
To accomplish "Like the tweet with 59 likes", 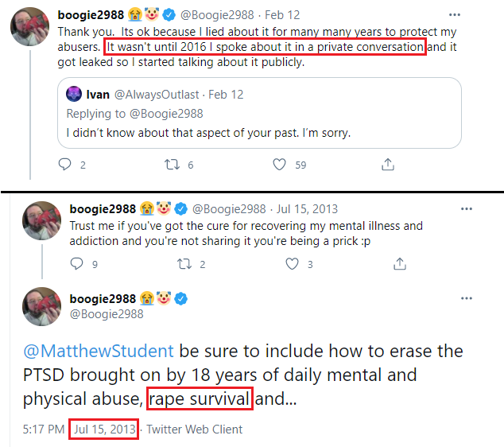I will (x=279, y=165).
